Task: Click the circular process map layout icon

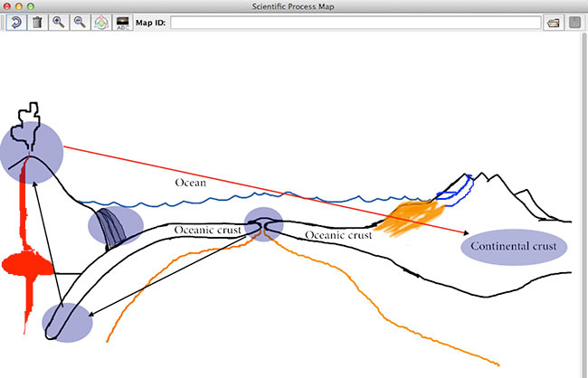Action: pos(101,23)
